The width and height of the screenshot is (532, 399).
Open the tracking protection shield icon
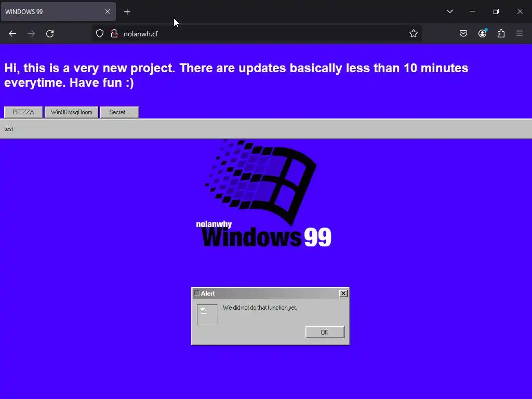(99, 34)
